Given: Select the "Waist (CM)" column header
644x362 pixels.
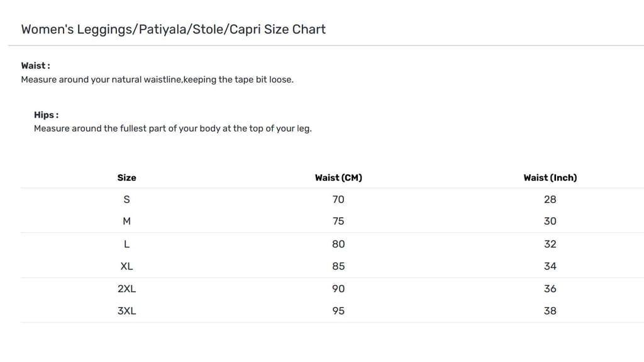Looking at the screenshot, I should (x=338, y=178).
